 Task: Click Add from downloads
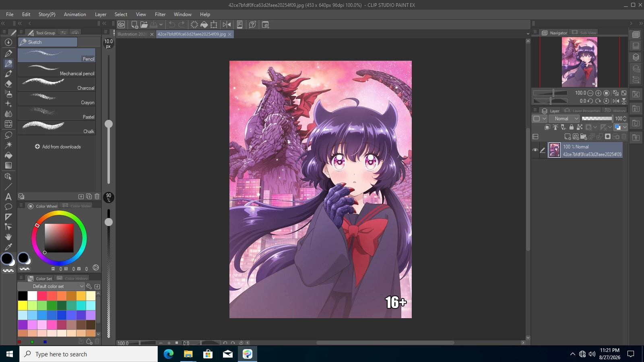coord(58,147)
